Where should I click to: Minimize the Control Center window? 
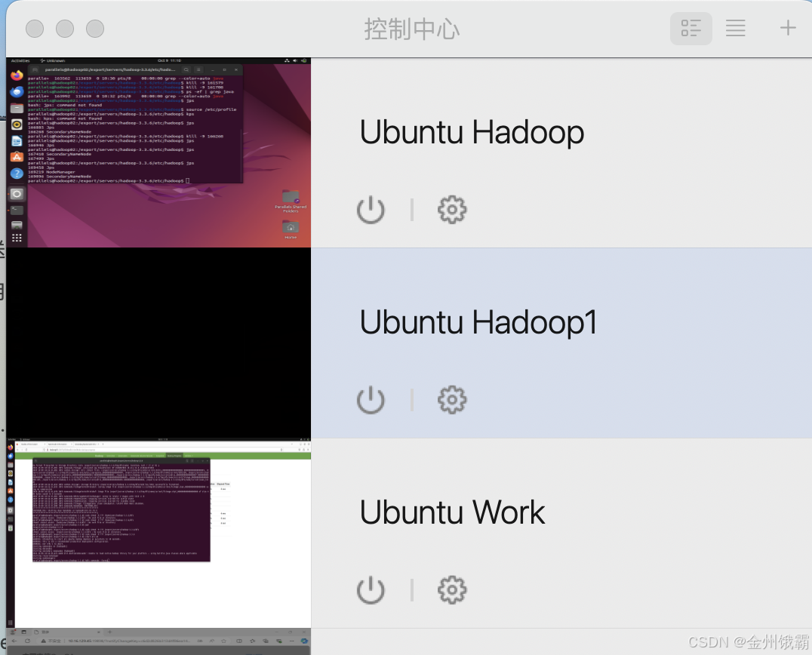(x=65, y=29)
